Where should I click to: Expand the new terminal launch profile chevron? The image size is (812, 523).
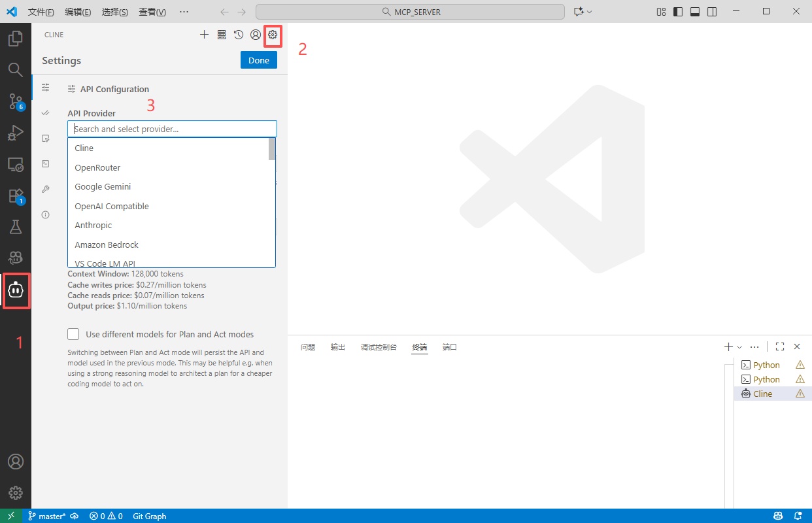coord(739,347)
